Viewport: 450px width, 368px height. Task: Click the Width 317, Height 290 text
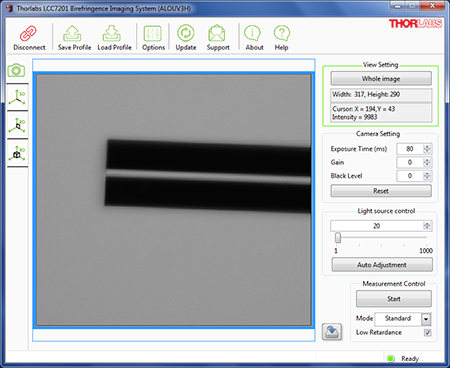coord(366,94)
